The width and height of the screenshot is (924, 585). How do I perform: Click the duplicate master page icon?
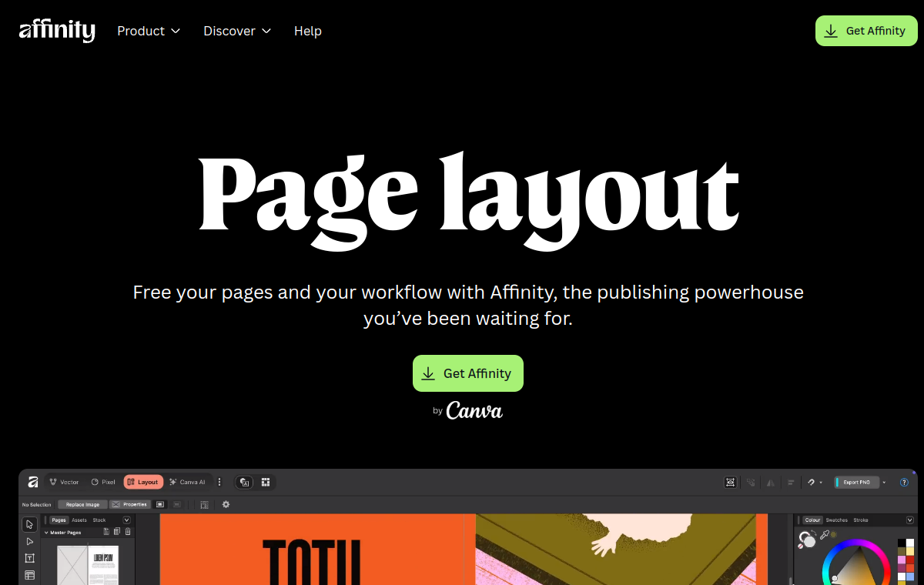(117, 531)
